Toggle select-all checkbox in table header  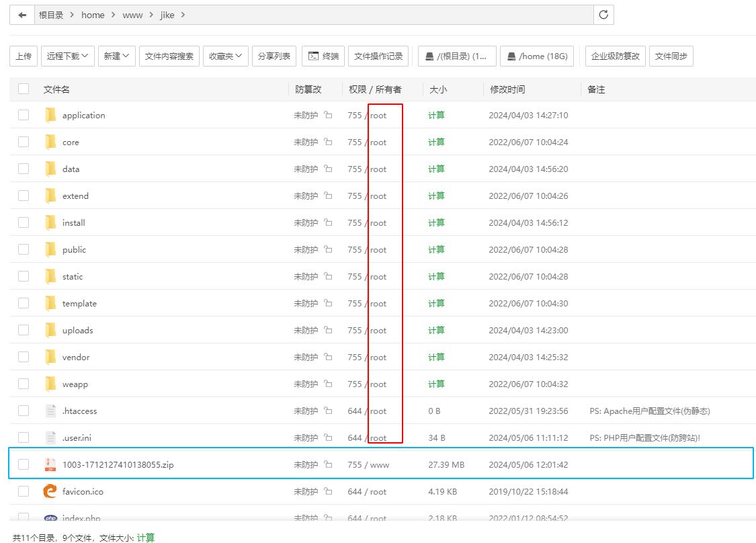pos(23,89)
